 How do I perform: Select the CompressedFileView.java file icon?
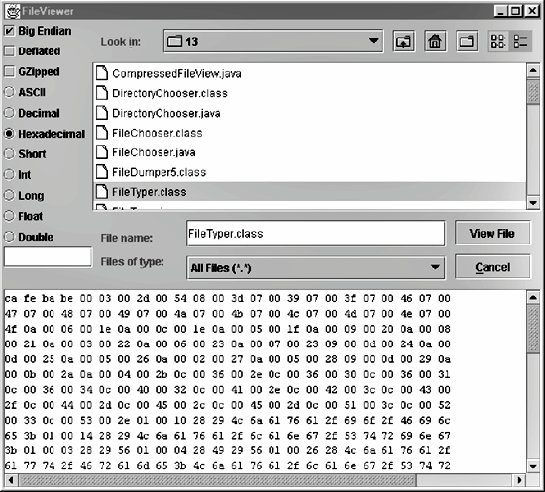point(102,73)
